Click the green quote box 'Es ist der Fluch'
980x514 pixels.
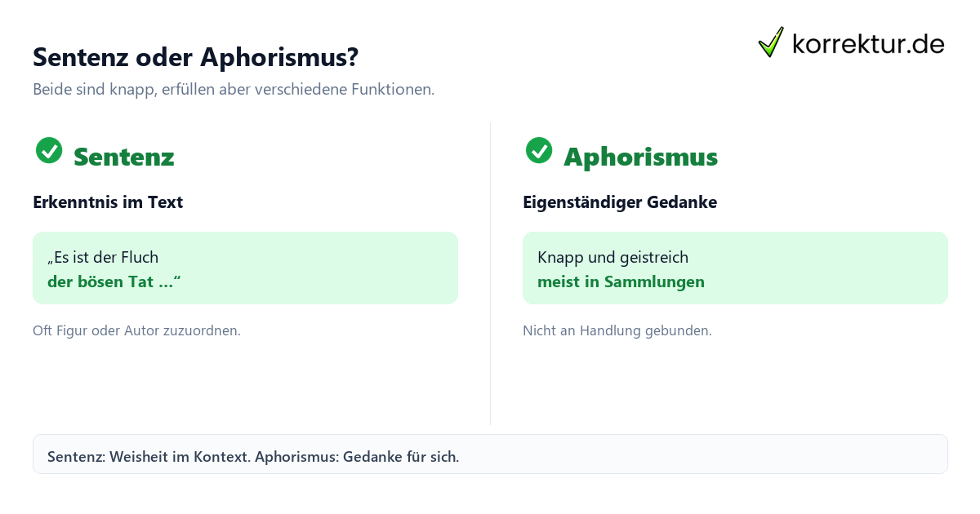pos(245,268)
